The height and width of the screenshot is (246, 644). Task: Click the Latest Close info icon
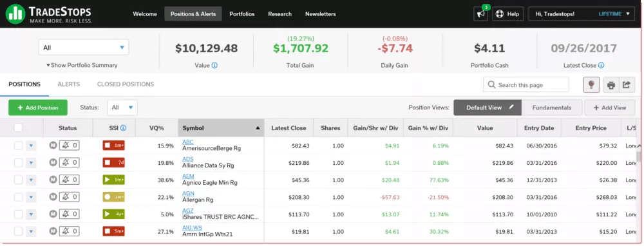click(x=601, y=65)
